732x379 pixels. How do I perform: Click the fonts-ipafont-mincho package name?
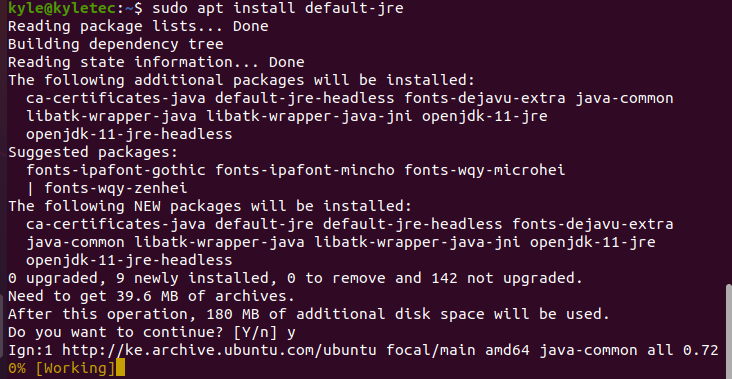click(x=305, y=170)
